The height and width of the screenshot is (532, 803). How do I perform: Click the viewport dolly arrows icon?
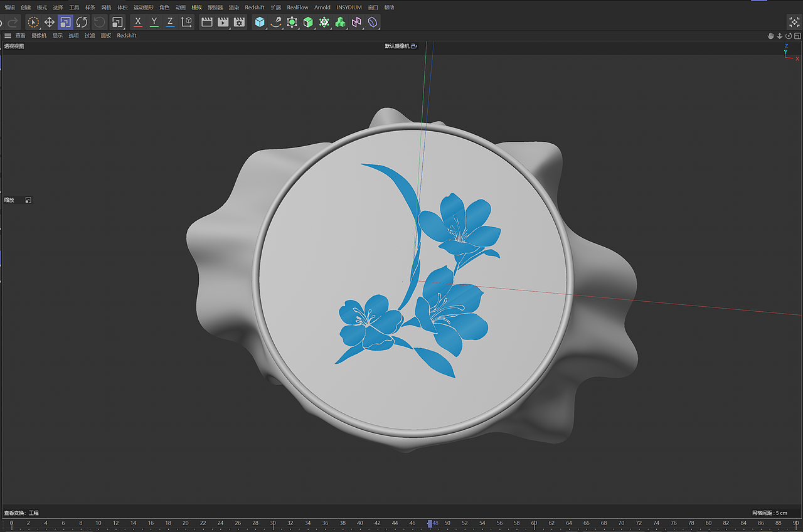(x=780, y=36)
